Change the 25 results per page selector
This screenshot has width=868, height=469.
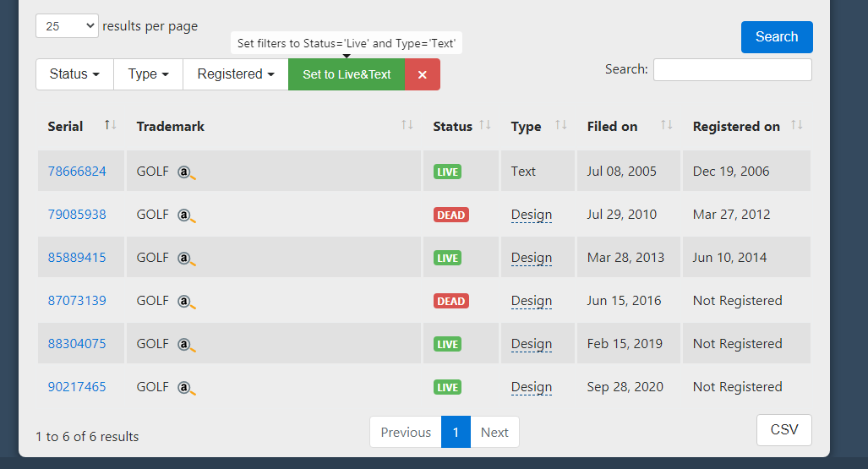[x=67, y=26]
